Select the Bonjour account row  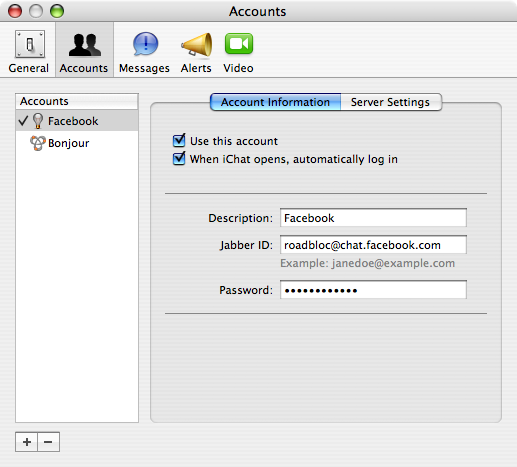point(77,143)
